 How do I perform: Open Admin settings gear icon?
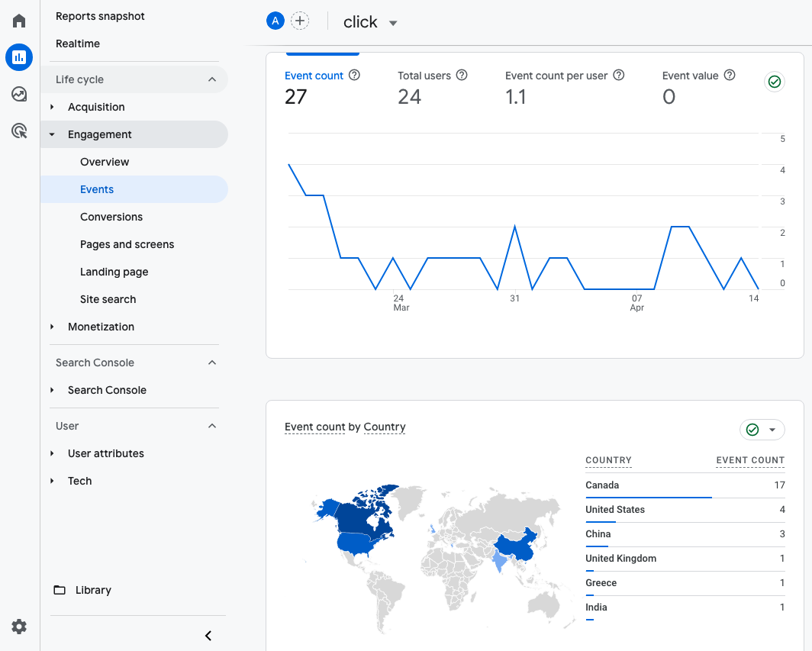(19, 627)
